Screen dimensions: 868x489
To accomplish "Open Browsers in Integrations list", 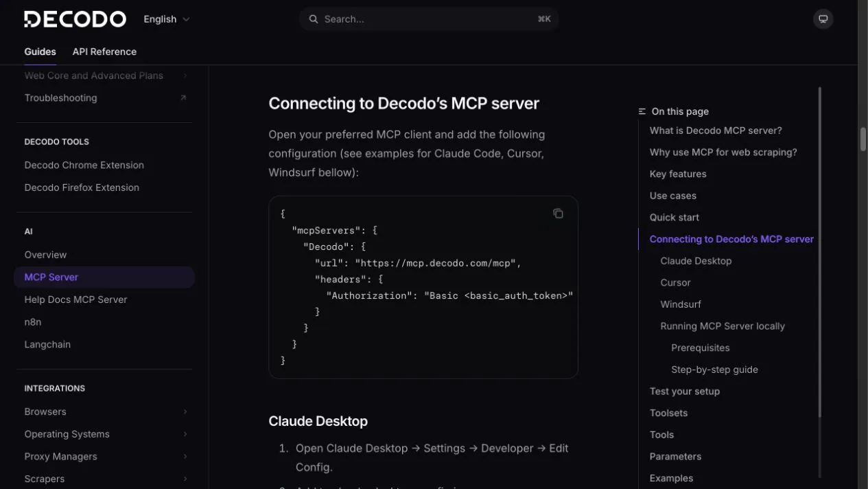I will (45, 412).
